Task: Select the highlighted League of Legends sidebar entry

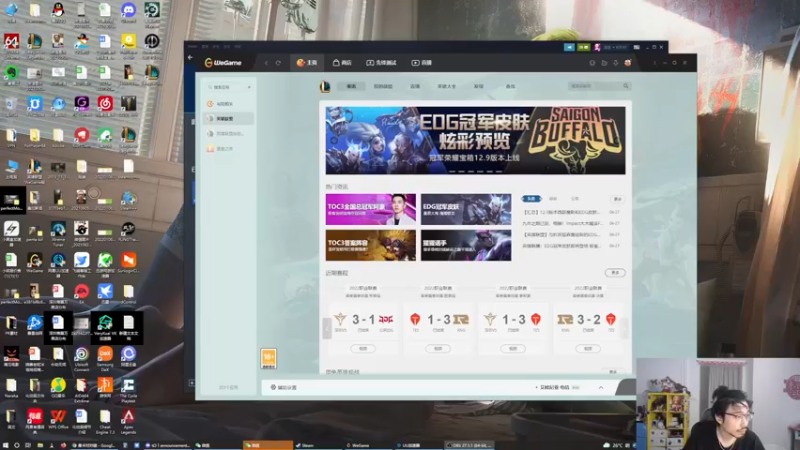Action: pos(228,118)
